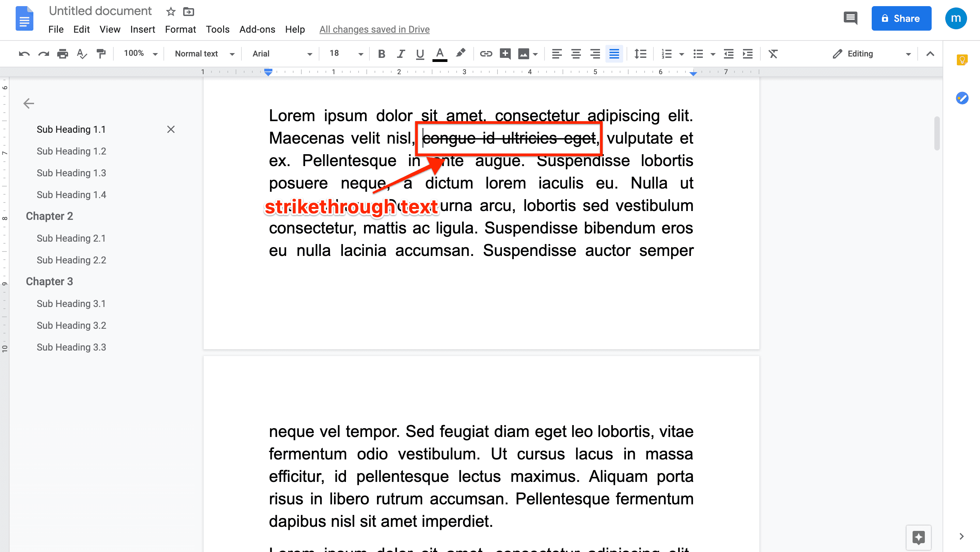Click the Italic formatting icon
Screen dimensions: 980x552
[400, 54]
